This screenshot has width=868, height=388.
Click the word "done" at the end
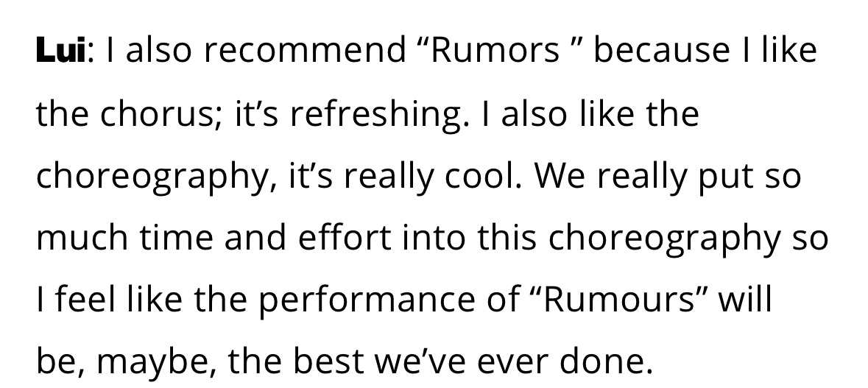point(601,361)
